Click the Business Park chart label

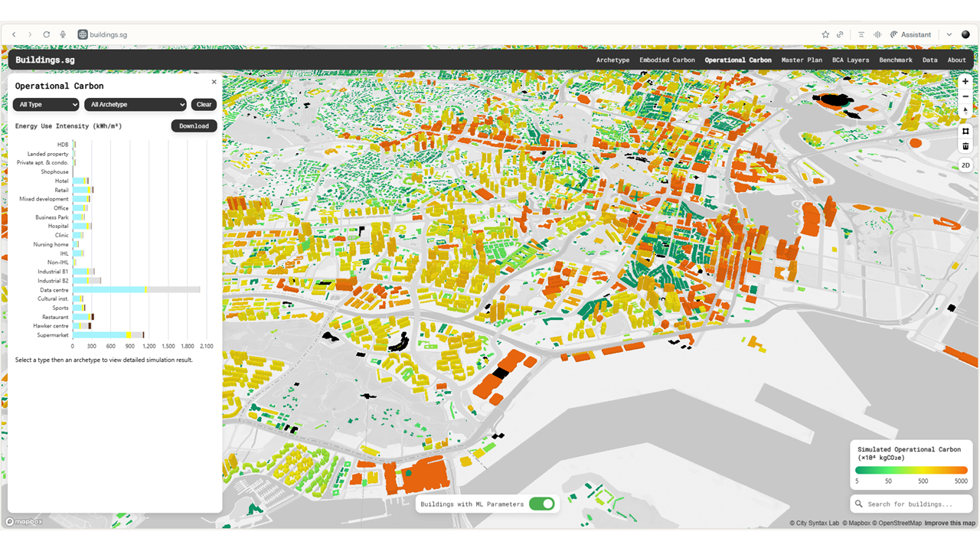point(52,217)
